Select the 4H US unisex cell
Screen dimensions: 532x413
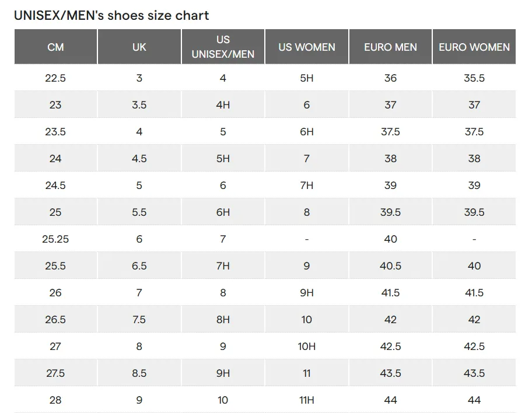coord(223,104)
